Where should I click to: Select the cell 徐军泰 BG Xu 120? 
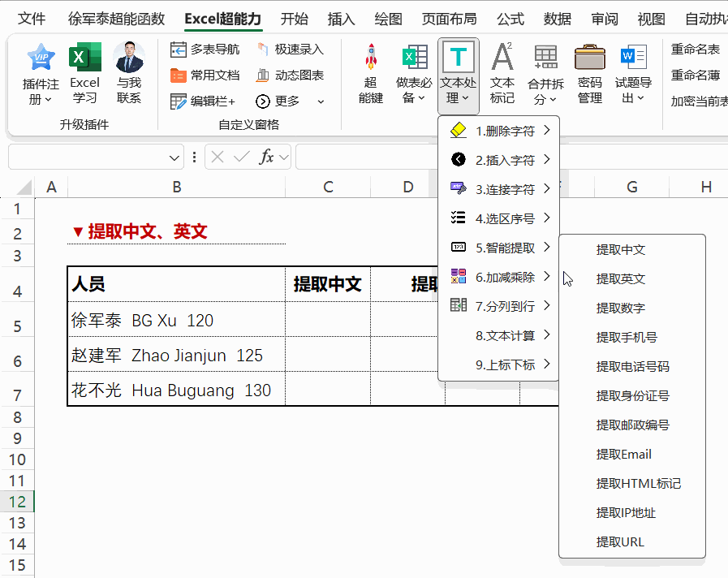click(176, 320)
